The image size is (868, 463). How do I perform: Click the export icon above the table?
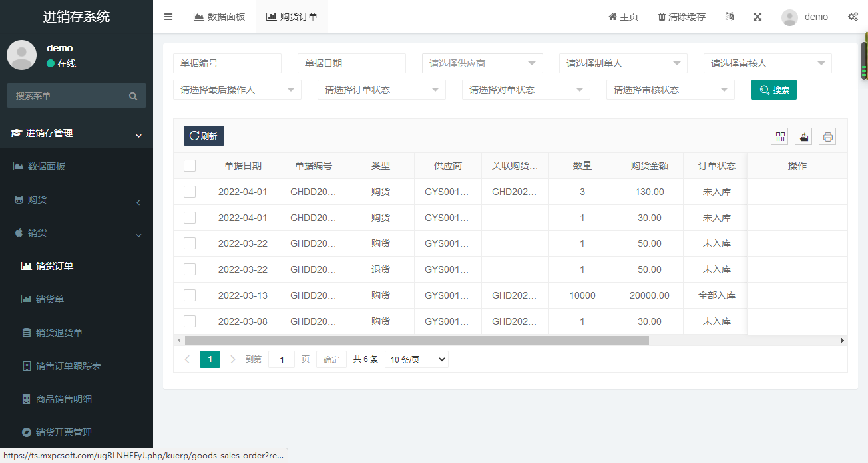[x=803, y=136]
